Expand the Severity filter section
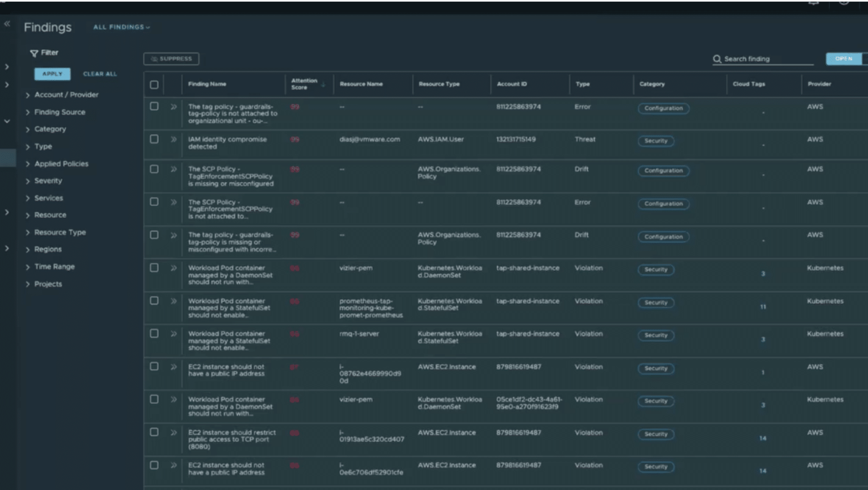 click(28, 181)
